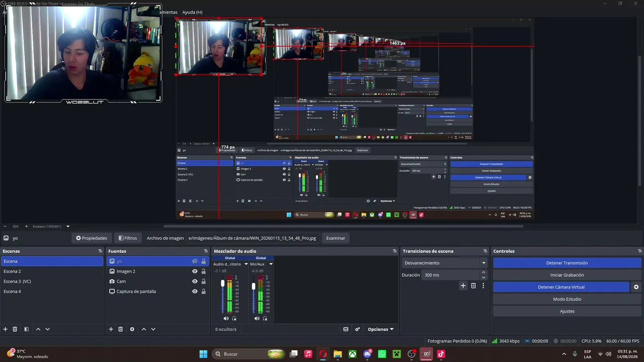Toggle the lock on Imagen 2

pyautogui.click(x=203, y=271)
